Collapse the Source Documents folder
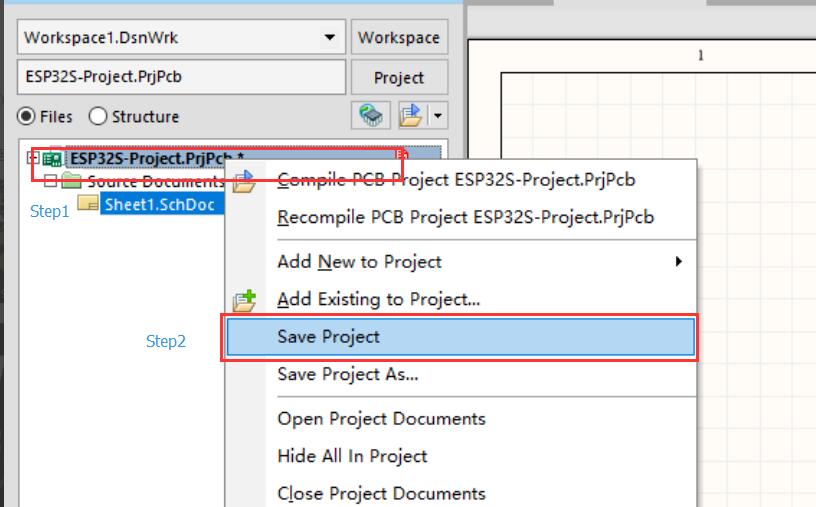This screenshot has height=507, width=816. click(50, 181)
